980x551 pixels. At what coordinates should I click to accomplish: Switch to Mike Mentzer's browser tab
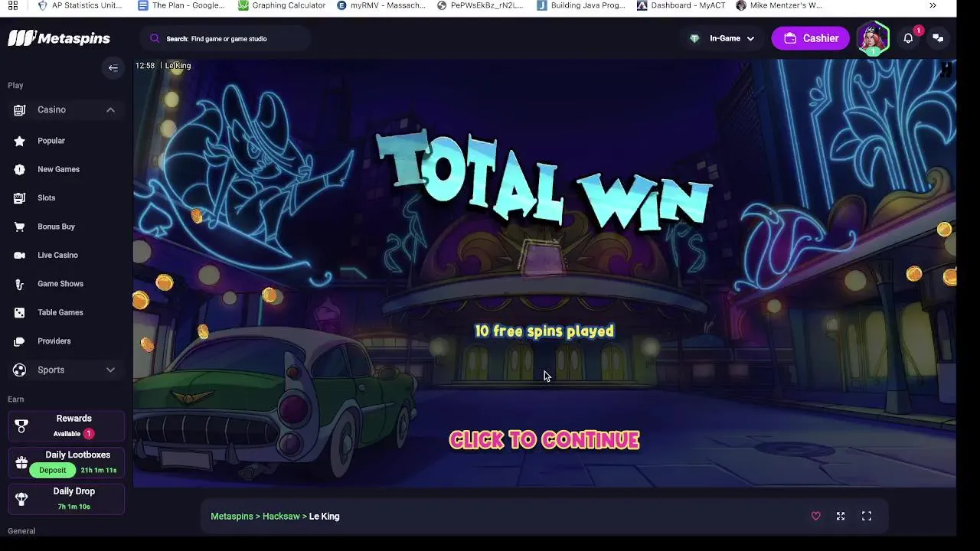point(779,5)
